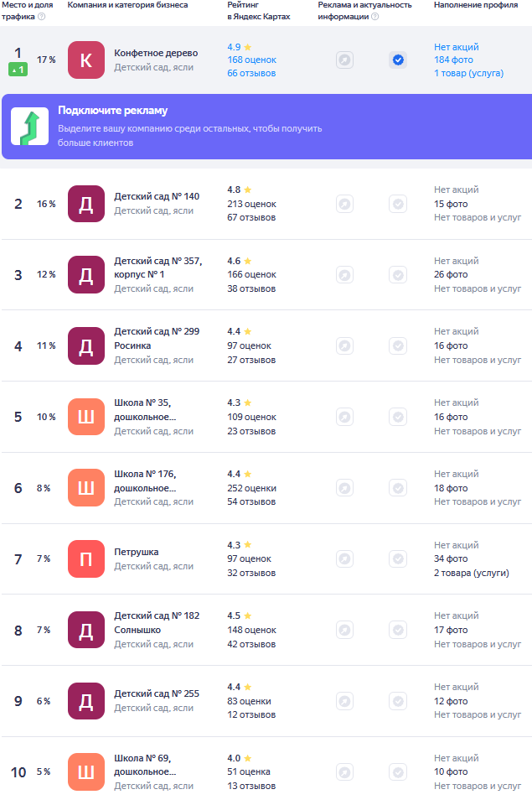Click the help icon beside 'Реклама и актуальность информации'

click(374, 17)
